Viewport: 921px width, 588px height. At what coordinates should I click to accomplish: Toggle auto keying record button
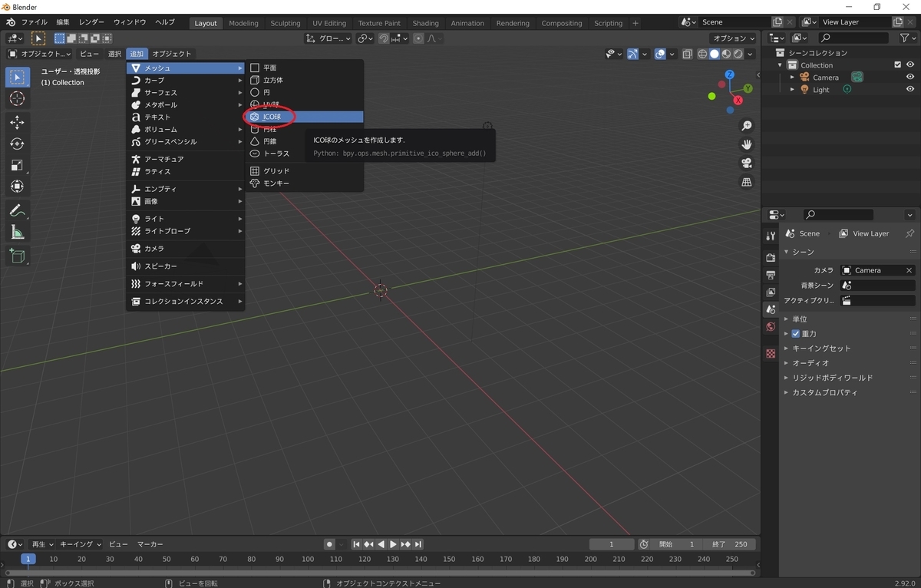point(329,544)
